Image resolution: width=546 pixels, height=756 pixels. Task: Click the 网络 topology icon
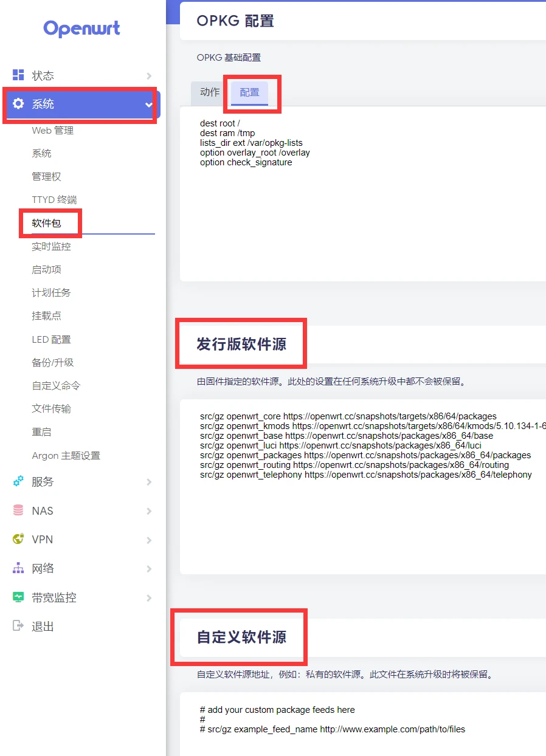[18, 568]
